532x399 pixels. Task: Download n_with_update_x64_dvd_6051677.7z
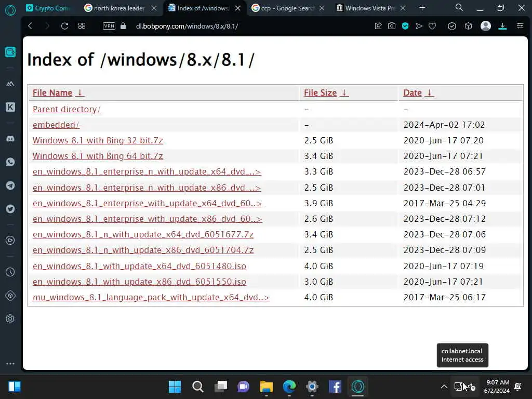pos(143,234)
